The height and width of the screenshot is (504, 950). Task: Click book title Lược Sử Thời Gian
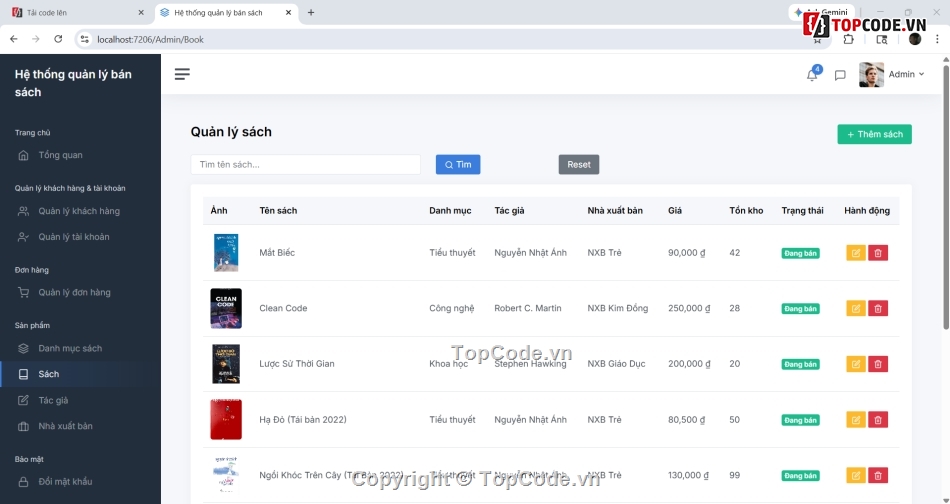point(297,364)
